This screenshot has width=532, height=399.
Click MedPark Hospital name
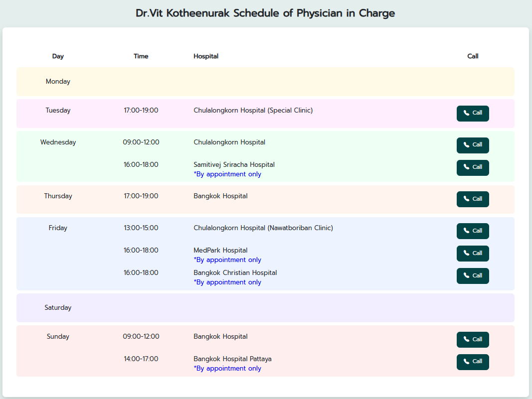[220, 250]
